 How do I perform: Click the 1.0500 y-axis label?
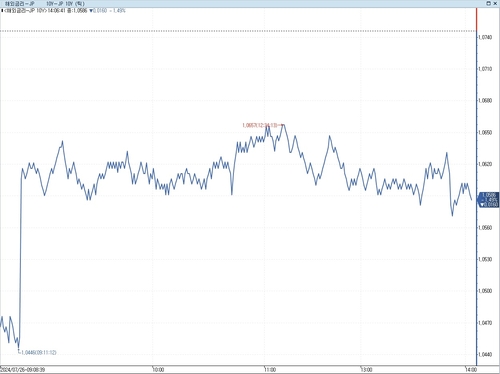[485, 291]
